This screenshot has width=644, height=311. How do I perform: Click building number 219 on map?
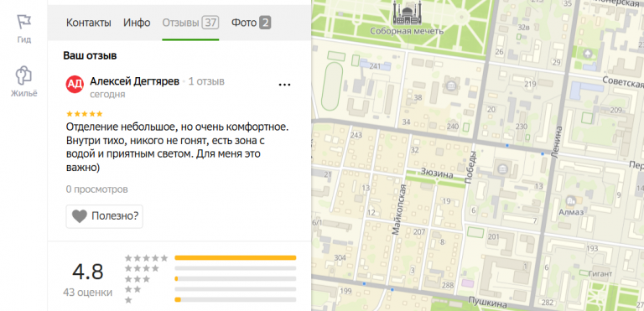[x=530, y=84]
